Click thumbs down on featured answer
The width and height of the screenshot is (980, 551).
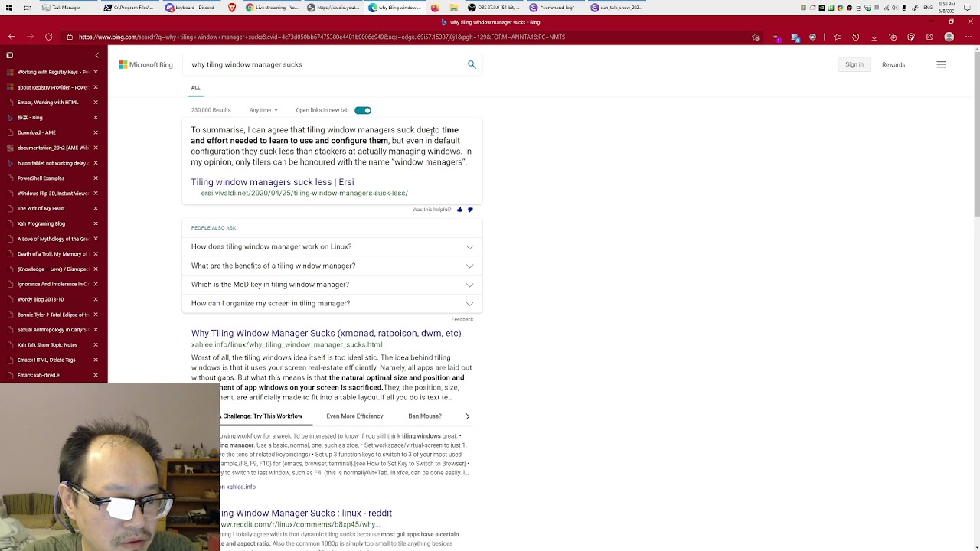tap(470, 210)
